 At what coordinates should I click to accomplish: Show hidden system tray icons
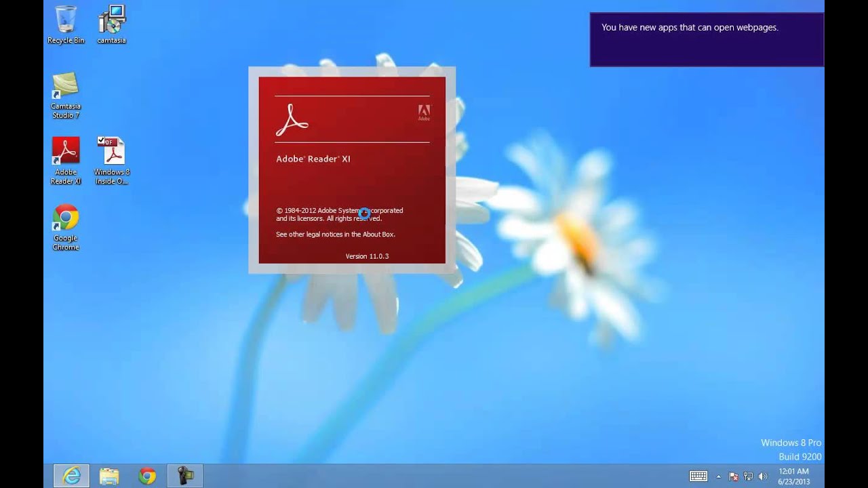pos(719,476)
